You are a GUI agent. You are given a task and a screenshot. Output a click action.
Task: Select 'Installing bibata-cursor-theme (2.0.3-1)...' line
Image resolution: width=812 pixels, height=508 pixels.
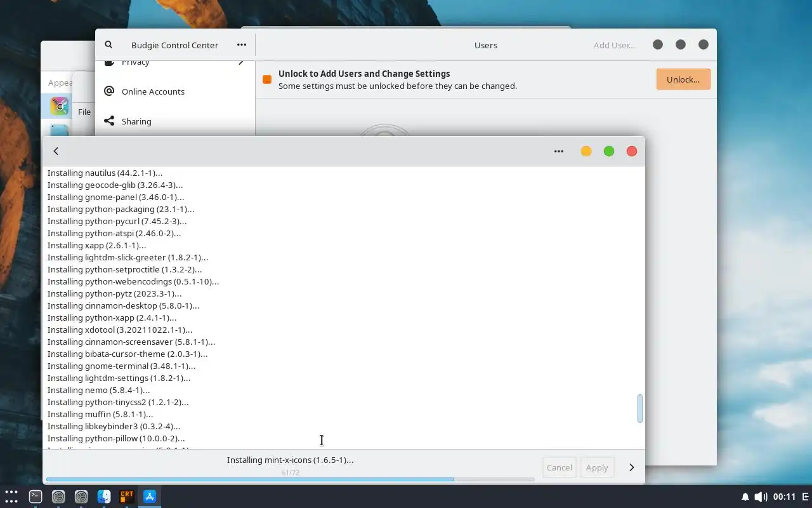point(128,354)
